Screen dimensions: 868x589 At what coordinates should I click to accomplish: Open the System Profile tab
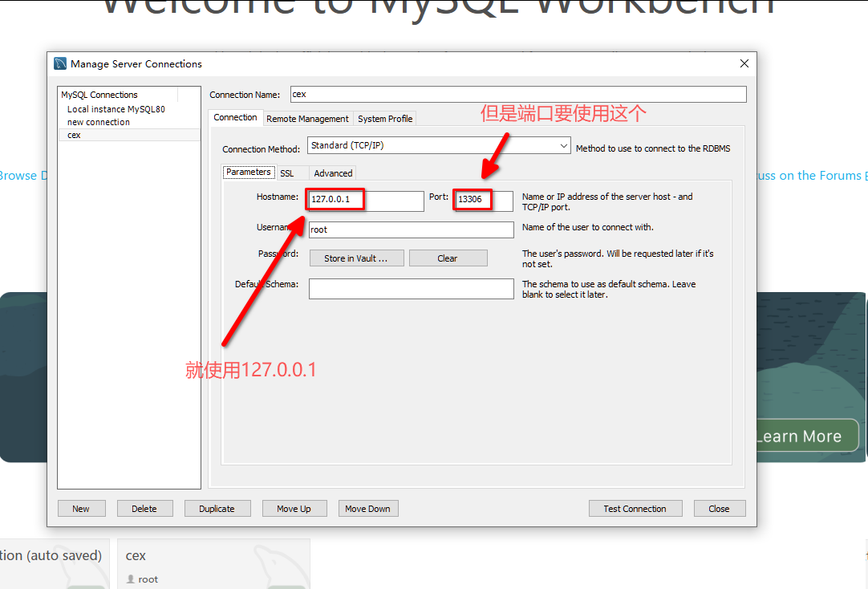click(385, 119)
